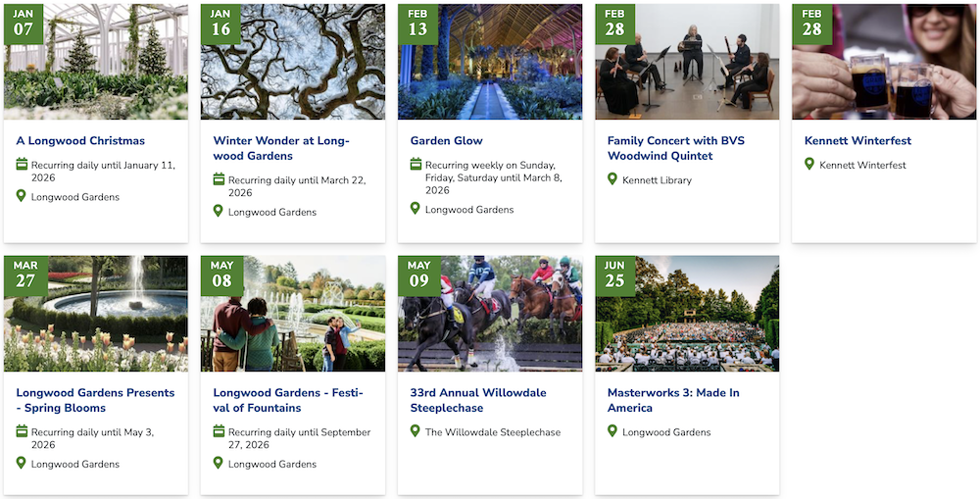
Task: Click the JAN 16 date badge
Action: [x=220, y=24]
